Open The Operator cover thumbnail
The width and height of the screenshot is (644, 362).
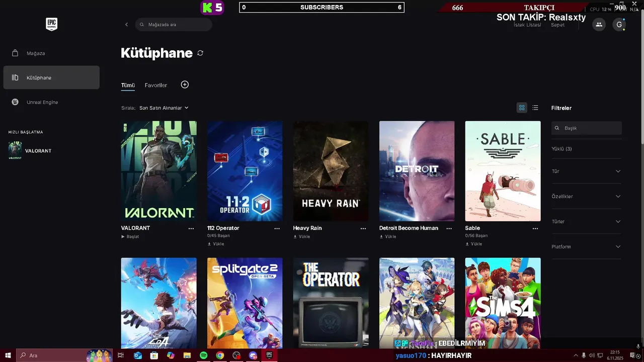point(331,303)
